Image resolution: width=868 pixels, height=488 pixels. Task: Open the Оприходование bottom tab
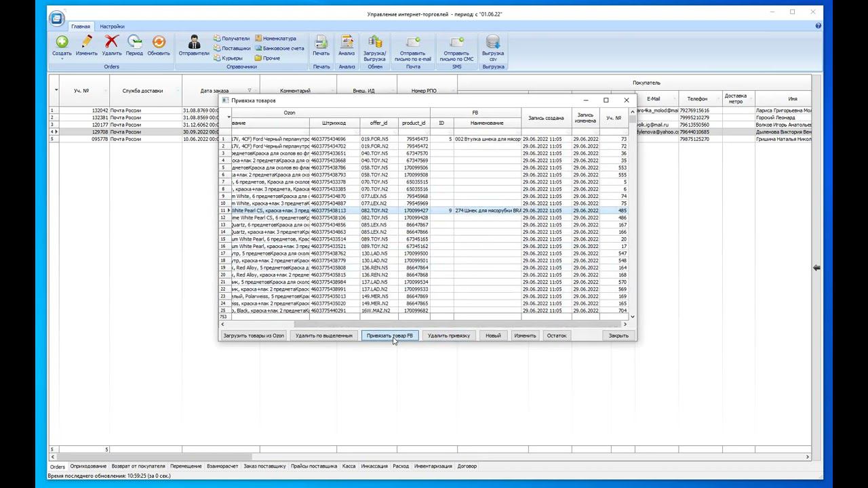pyautogui.click(x=88, y=466)
